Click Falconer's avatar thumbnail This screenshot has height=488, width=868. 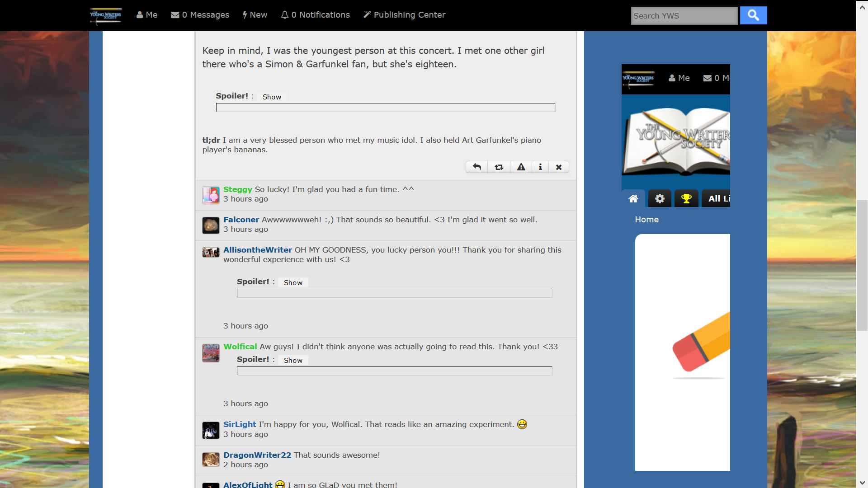tap(211, 225)
